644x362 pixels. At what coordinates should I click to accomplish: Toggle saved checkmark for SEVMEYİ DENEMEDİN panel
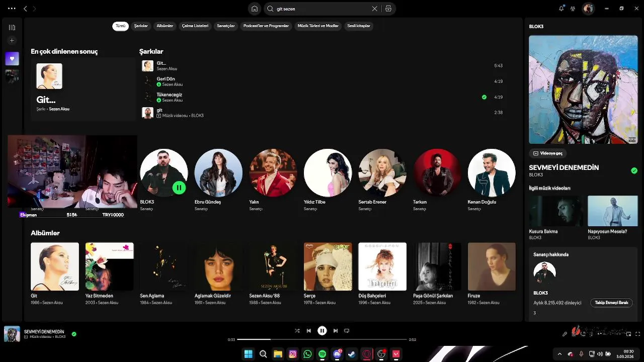[x=634, y=171]
